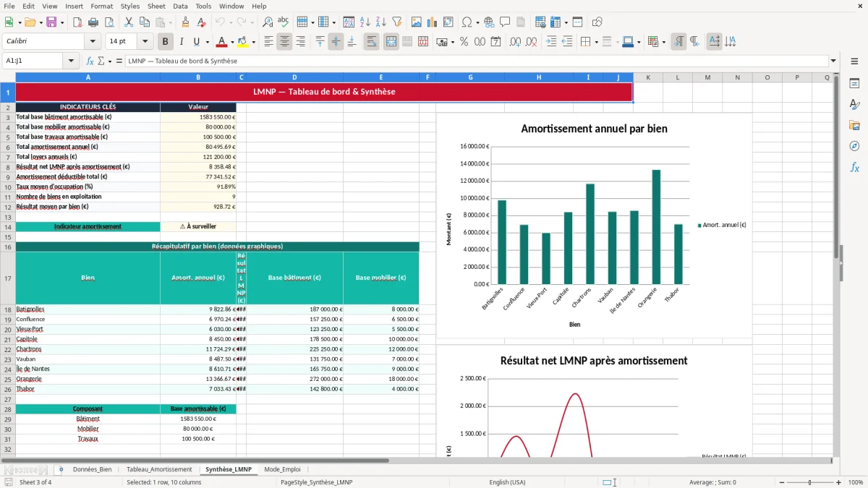
Task: Click the Open folder icon
Action: click(x=29, y=22)
